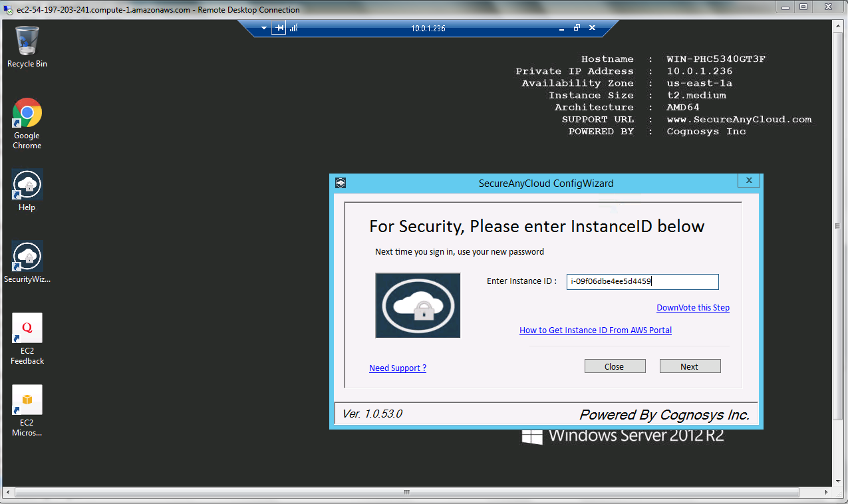Image resolution: width=848 pixels, height=504 pixels.
Task: Expand the RDP connection bar dropdown arrow
Action: pyautogui.click(x=263, y=28)
